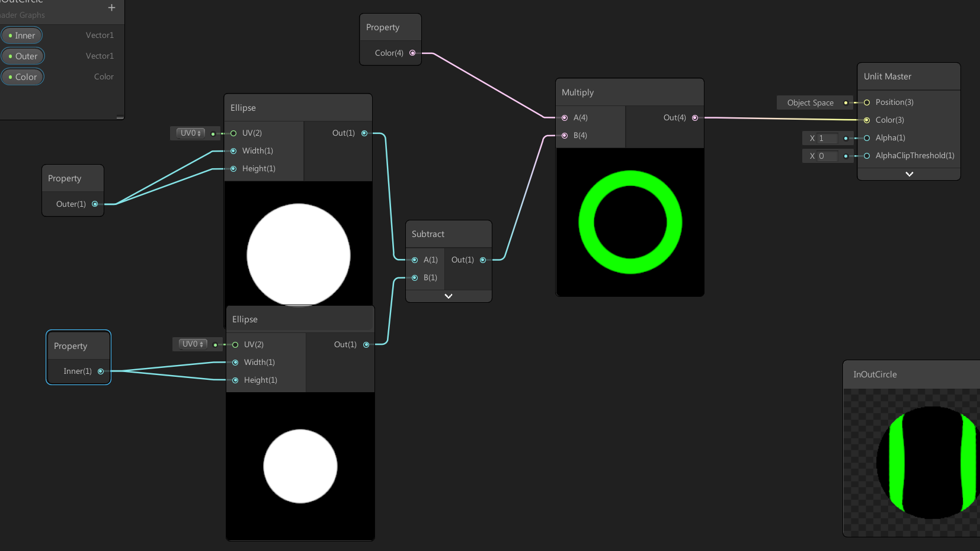980x551 pixels.
Task: Click the UV(2) input port on top Ellipse node
Action: 232,133
